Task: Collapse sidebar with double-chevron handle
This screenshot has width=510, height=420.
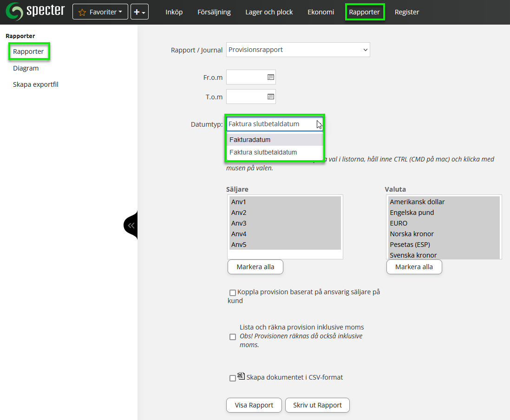Action: point(131,226)
